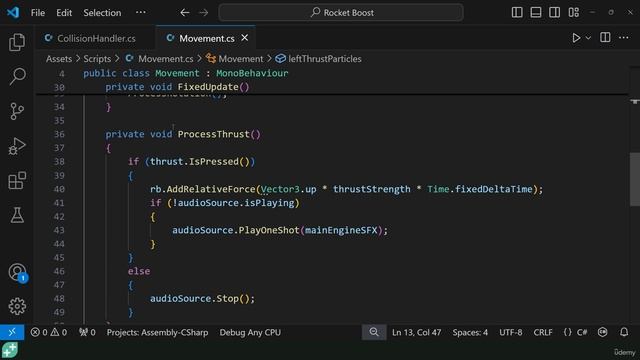Open the Source Control view
640x360 pixels.
(x=17, y=111)
